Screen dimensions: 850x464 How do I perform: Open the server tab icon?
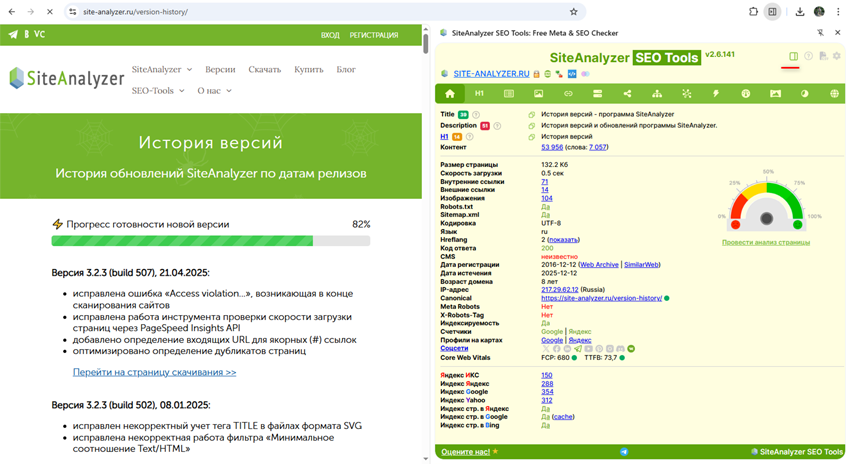[x=597, y=94]
